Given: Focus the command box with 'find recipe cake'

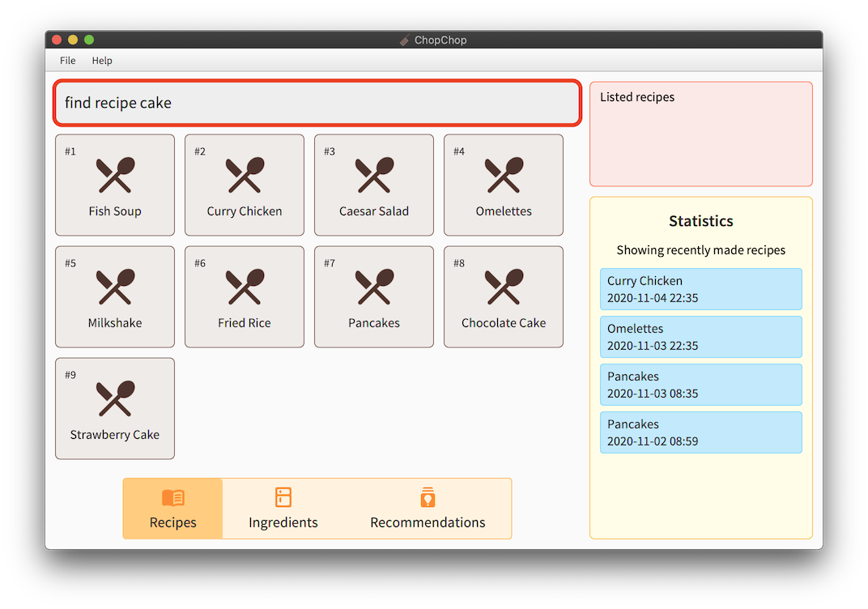Looking at the screenshot, I should pyautogui.click(x=317, y=103).
